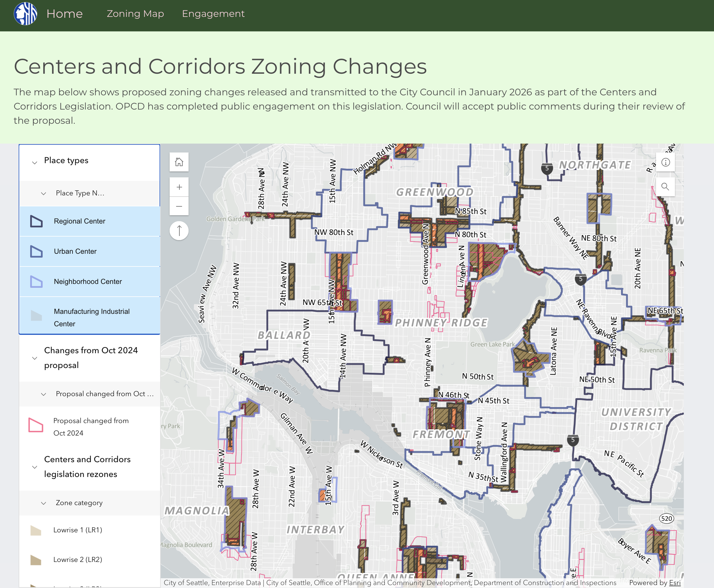Zoom in with the plus button

pyautogui.click(x=179, y=187)
